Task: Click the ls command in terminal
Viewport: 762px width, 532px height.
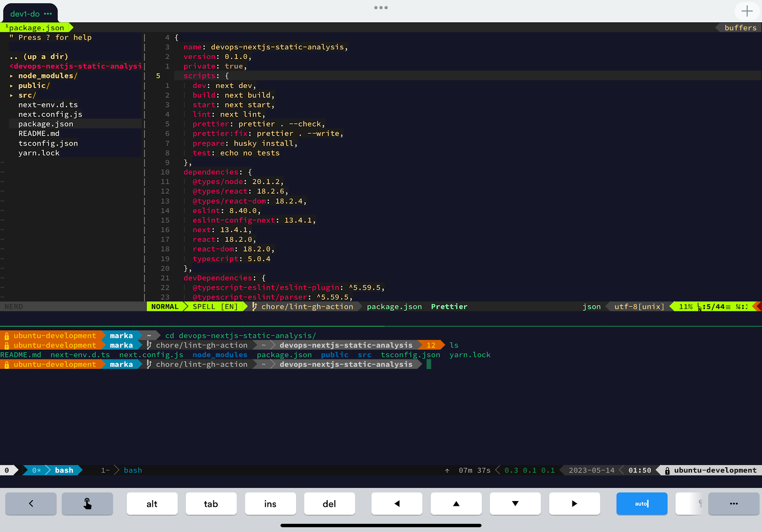Action: pos(454,345)
